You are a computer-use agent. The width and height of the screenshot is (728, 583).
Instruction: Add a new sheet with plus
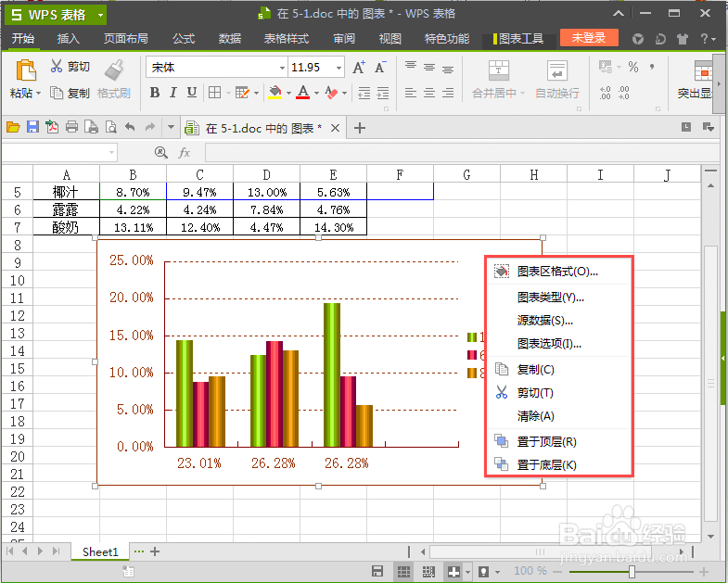coord(155,551)
